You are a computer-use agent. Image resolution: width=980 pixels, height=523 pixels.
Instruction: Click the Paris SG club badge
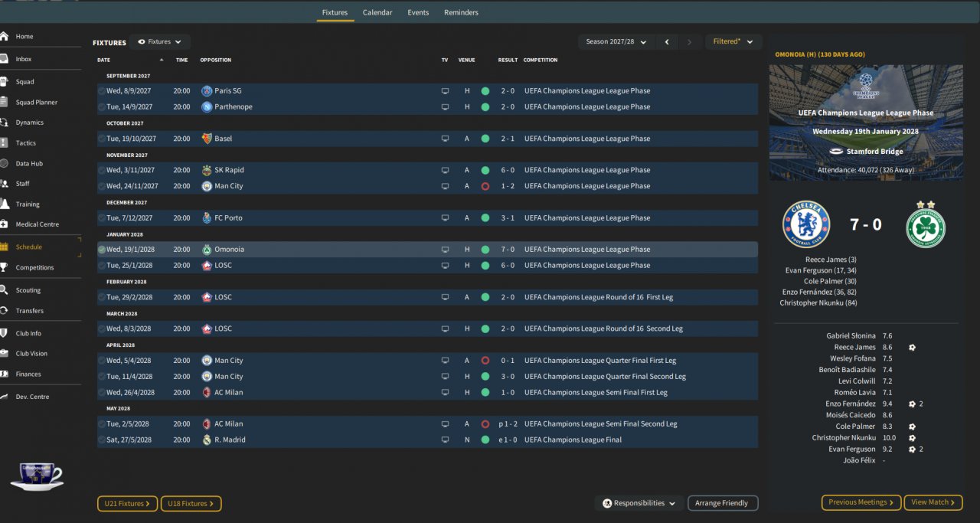pyautogui.click(x=207, y=91)
